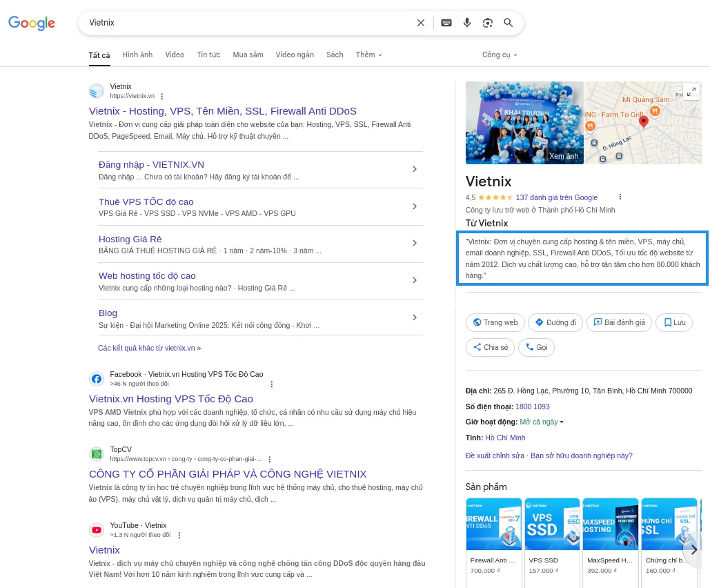
Task: Click the magnifying glass search button
Action: click(509, 23)
